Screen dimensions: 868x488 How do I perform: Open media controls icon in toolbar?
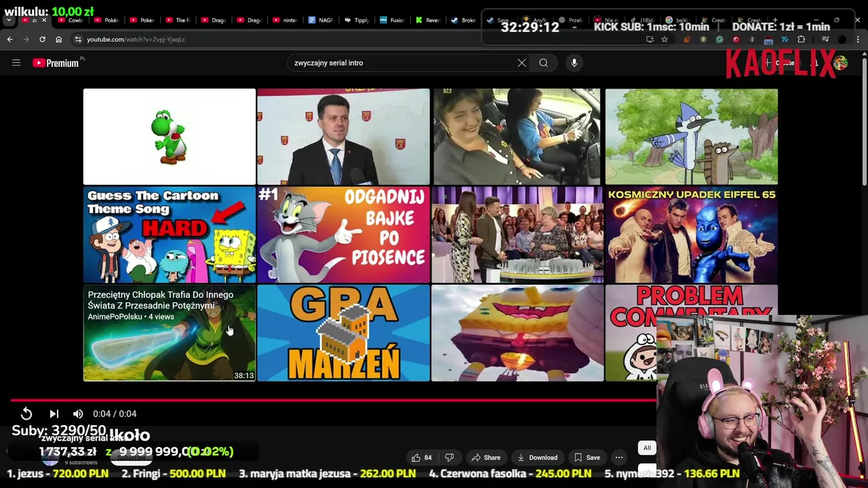[x=825, y=39]
